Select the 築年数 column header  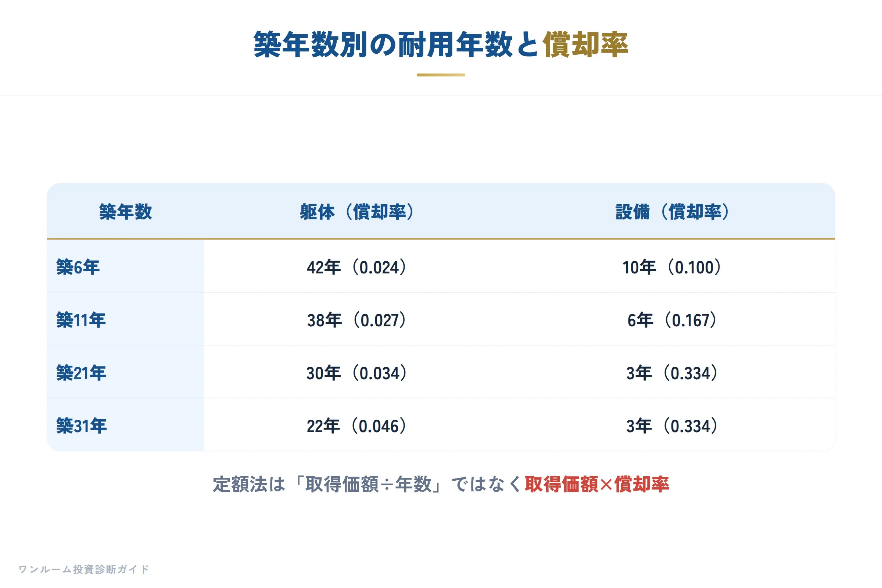click(126, 212)
